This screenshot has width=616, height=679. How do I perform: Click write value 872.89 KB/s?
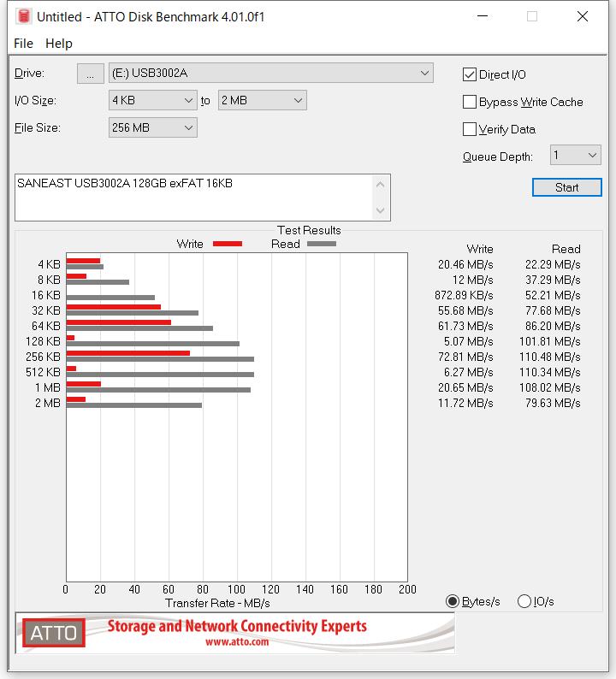click(x=464, y=295)
